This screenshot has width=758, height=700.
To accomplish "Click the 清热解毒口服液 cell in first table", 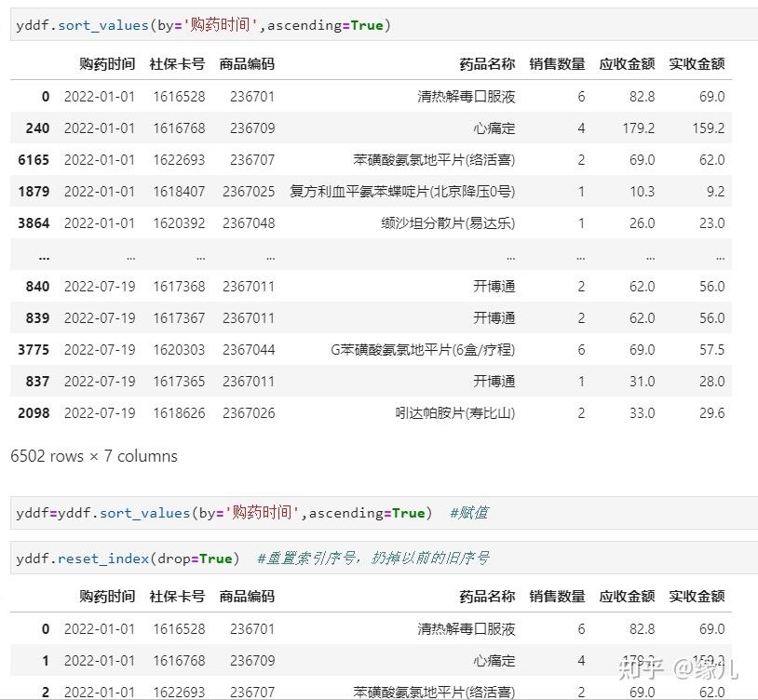I will 466,97.
